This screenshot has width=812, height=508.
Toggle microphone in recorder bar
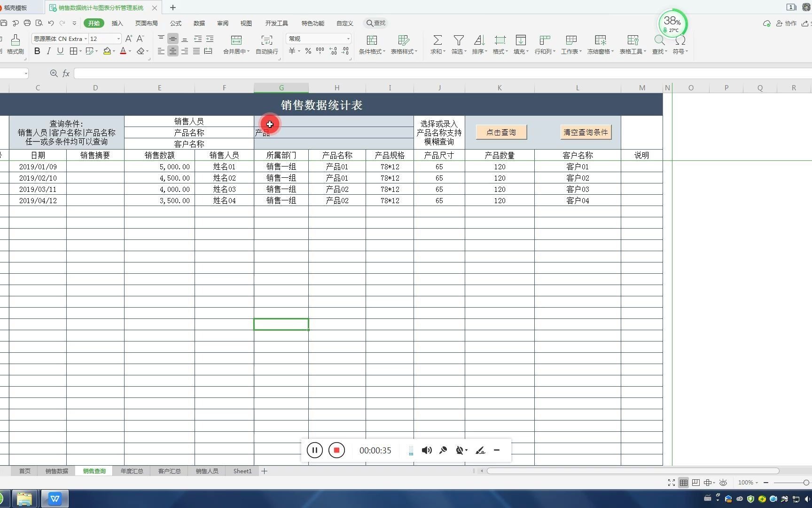(x=443, y=450)
